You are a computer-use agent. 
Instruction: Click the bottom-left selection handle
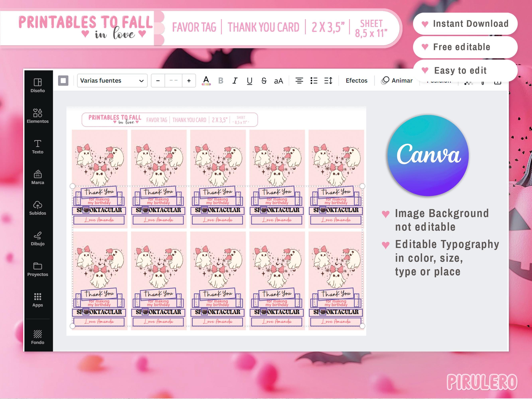[x=72, y=326]
